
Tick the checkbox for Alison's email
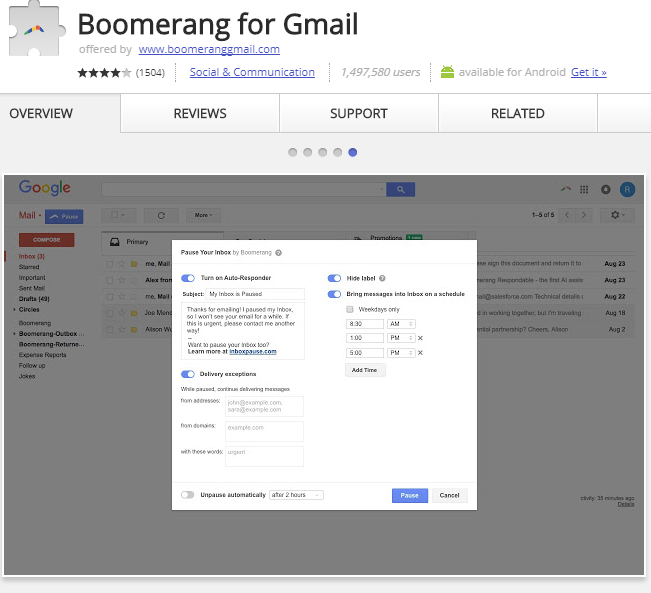[110, 329]
